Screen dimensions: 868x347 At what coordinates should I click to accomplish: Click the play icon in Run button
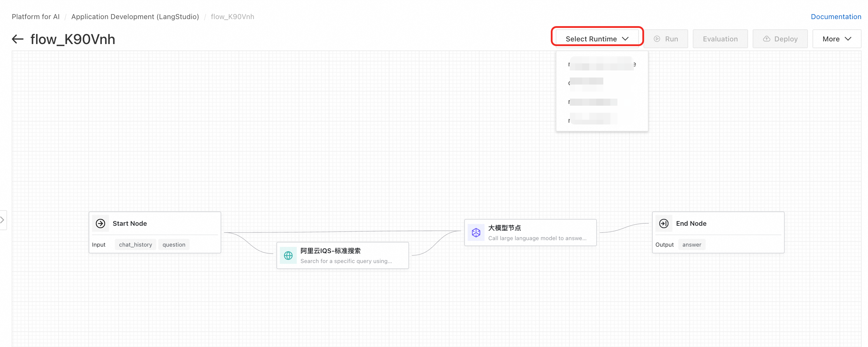pyautogui.click(x=657, y=39)
